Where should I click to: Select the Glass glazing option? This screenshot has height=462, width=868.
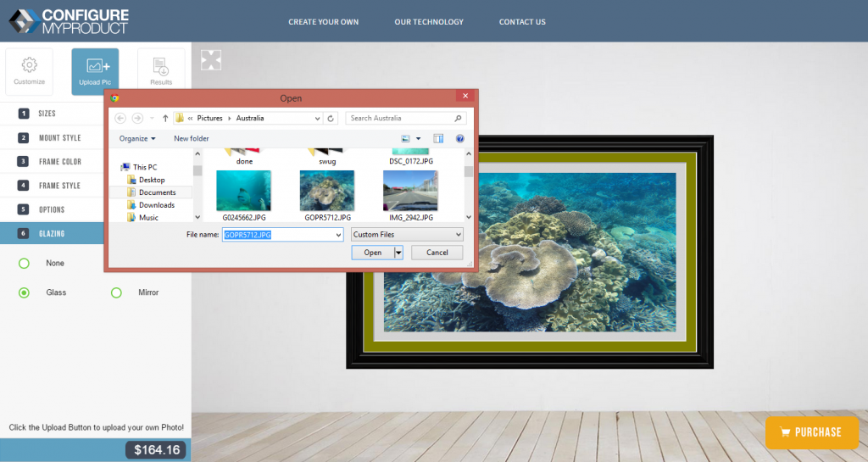click(x=24, y=292)
